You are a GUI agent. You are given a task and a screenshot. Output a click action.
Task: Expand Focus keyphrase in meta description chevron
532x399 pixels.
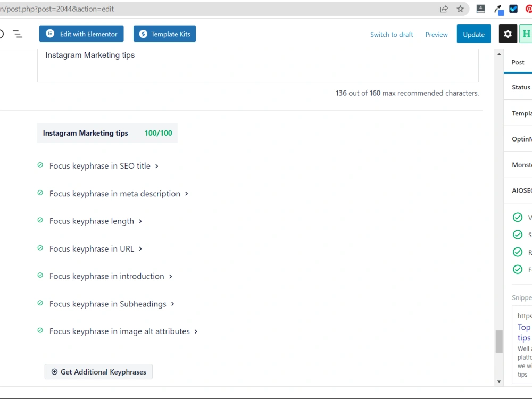(186, 194)
